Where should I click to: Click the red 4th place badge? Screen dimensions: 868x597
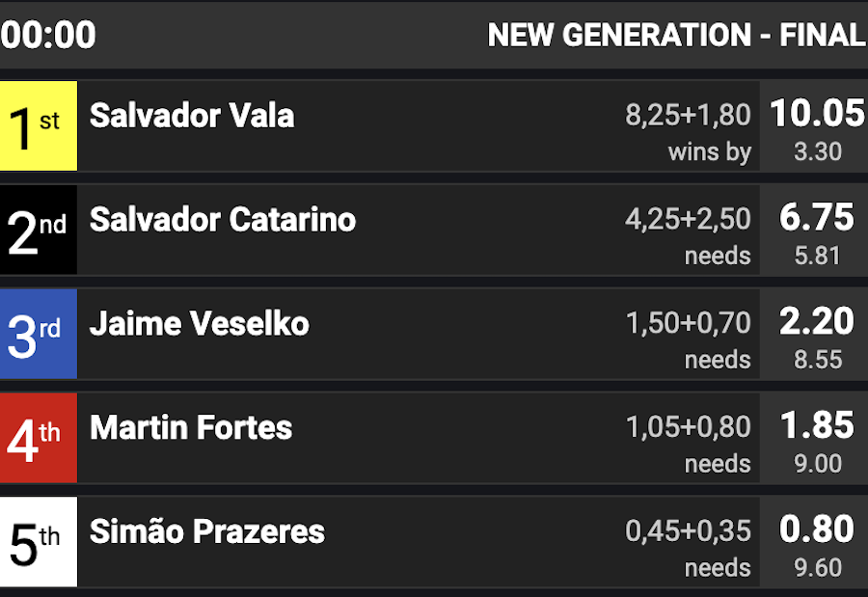click(x=39, y=438)
